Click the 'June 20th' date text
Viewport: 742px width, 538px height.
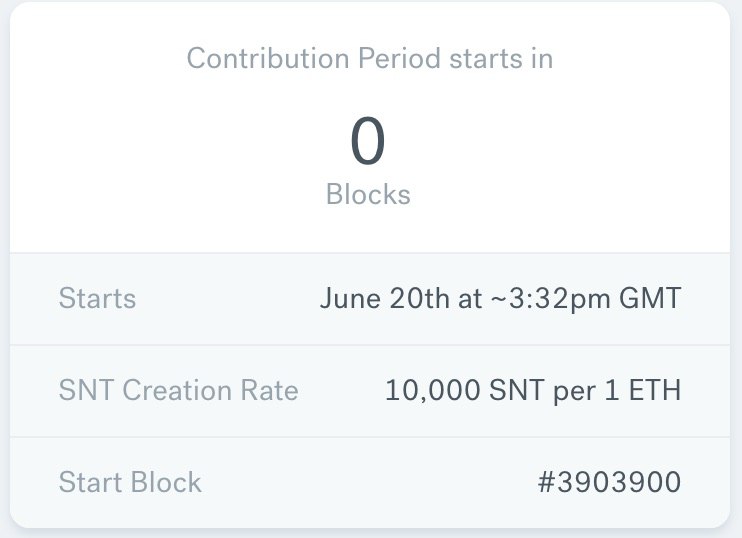[384, 299]
